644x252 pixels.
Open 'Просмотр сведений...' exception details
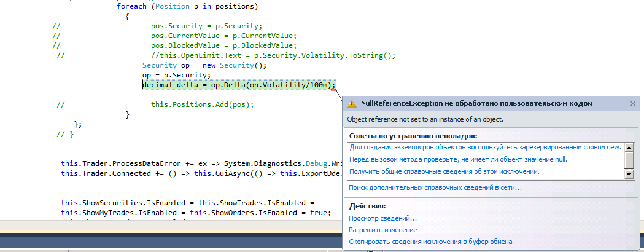tap(382, 218)
